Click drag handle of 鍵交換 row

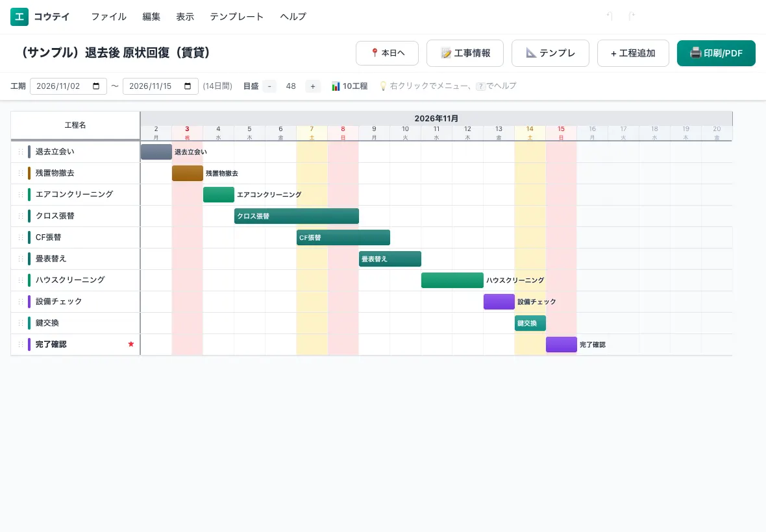click(x=21, y=323)
